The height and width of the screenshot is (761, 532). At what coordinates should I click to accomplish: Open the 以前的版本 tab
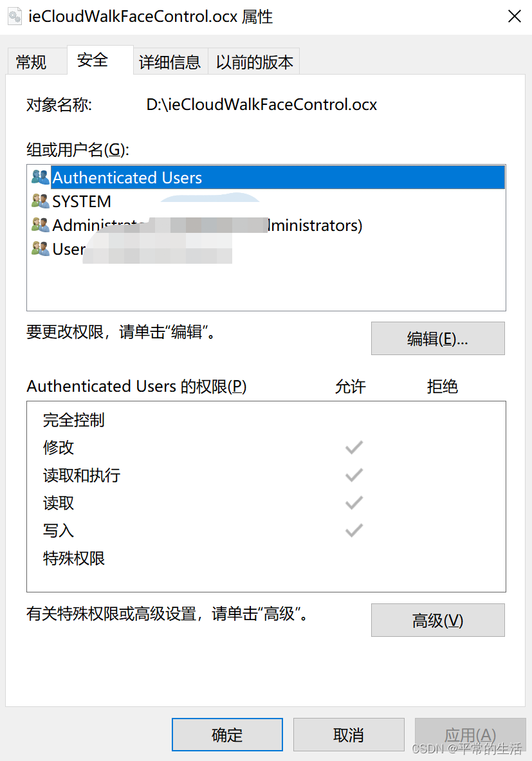coord(253,60)
